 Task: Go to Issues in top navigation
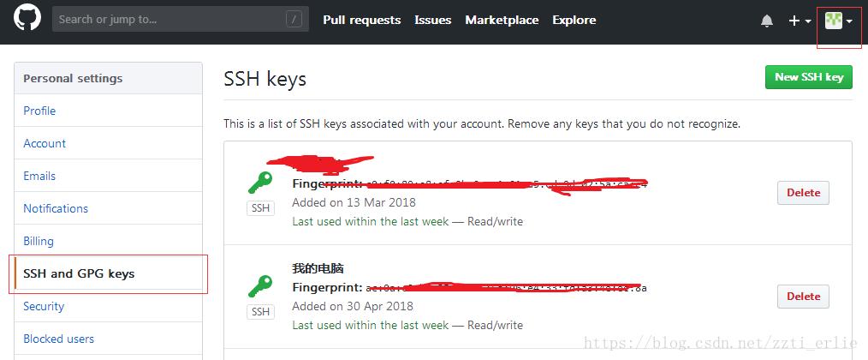[x=432, y=20]
